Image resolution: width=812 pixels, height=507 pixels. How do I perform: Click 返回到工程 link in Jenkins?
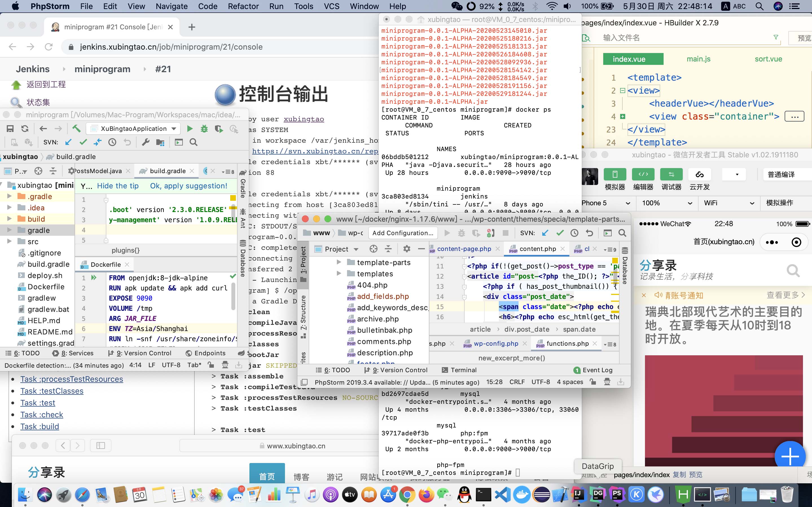[x=46, y=85]
